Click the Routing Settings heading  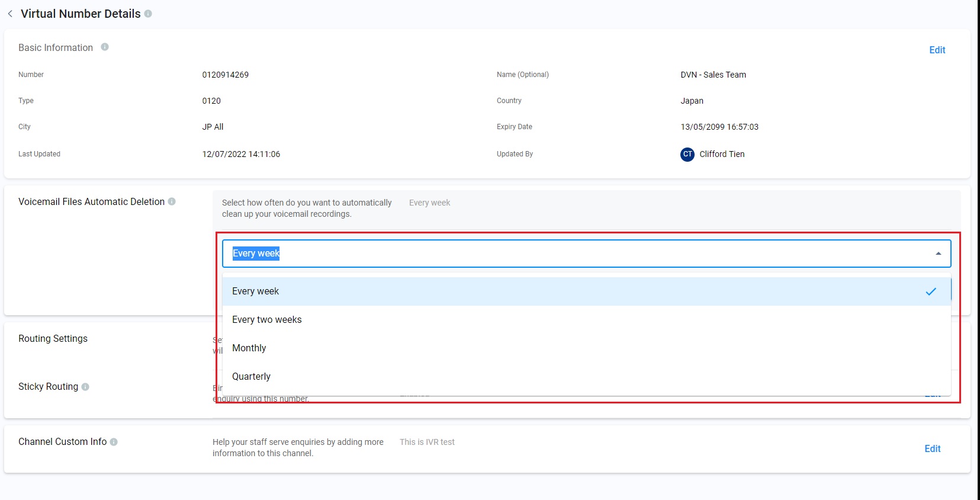click(x=53, y=339)
